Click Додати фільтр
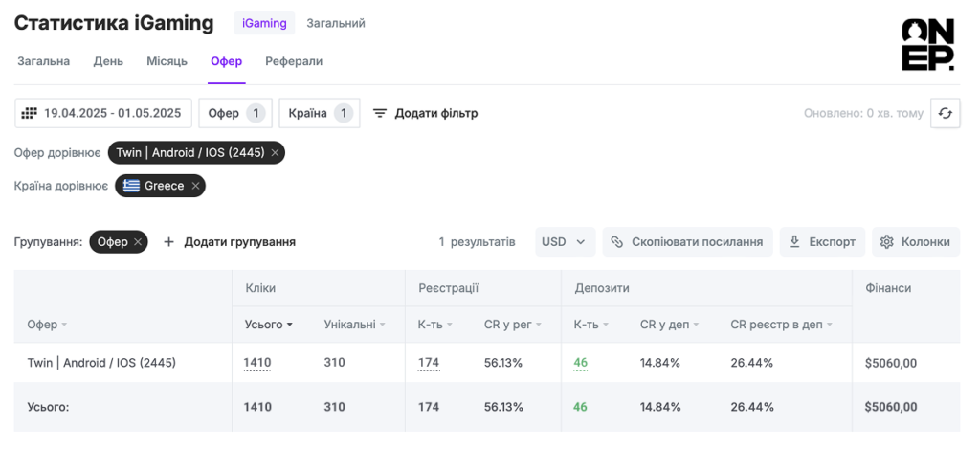Viewport: 980px width, 449px height. click(426, 113)
